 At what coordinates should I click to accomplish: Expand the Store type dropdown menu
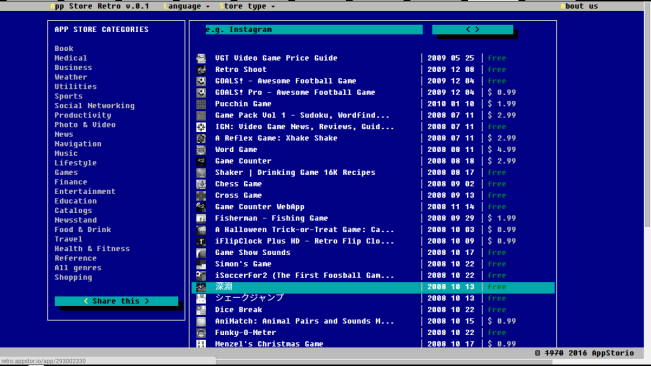tap(247, 6)
